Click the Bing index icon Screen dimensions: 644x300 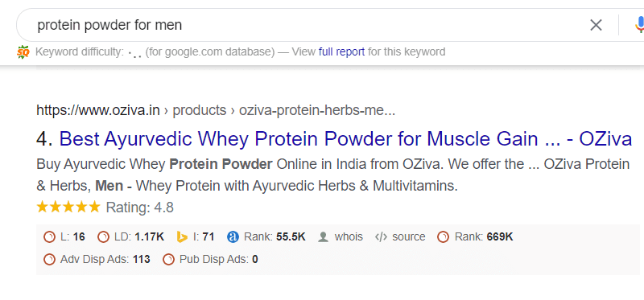pos(182,237)
